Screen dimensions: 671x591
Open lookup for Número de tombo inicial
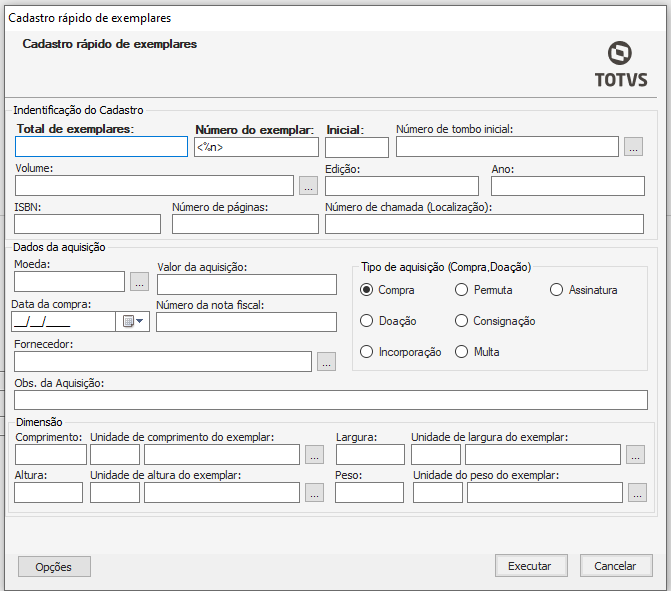click(633, 147)
